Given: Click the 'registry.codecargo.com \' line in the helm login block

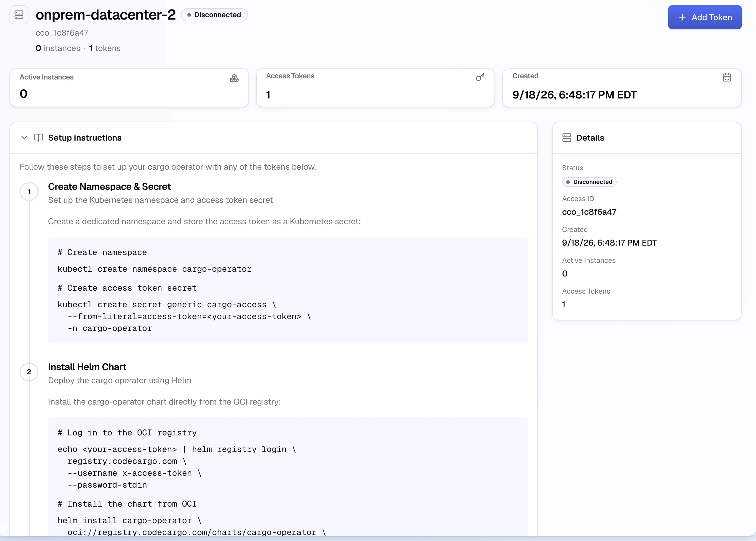Looking at the screenshot, I should coord(127,461).
